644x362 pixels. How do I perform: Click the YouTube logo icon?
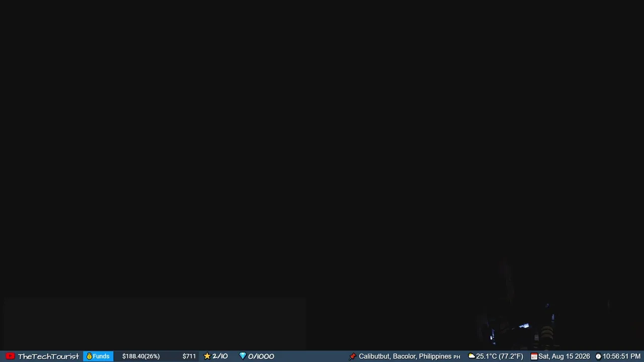pos(10,356)
